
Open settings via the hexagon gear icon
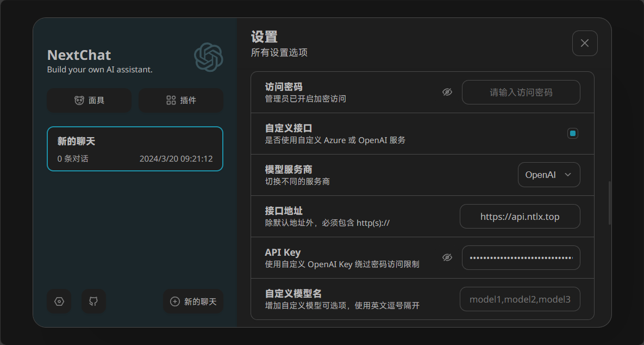59,301
